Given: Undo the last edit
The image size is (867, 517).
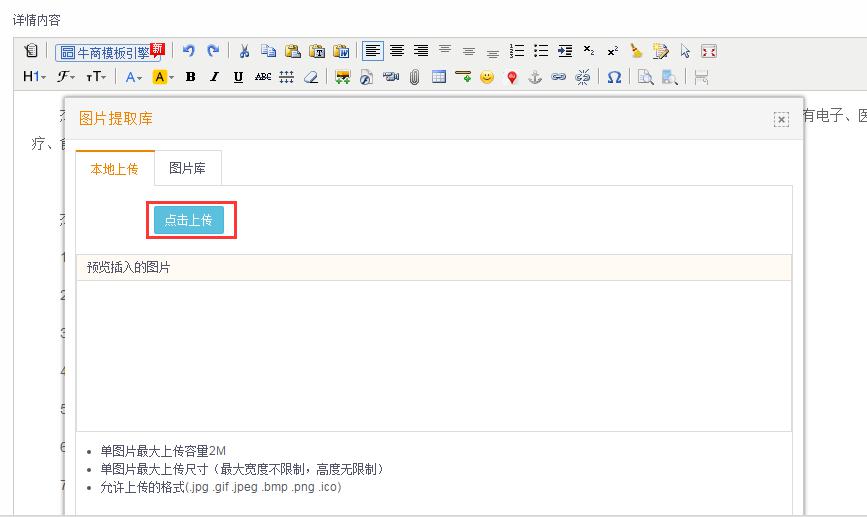Looking at the screenshot, I should tap(189, 51).
